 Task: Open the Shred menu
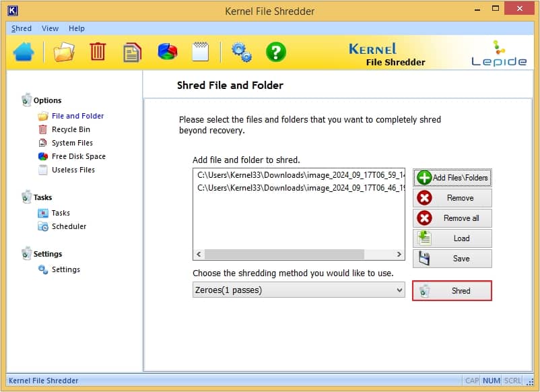coord(22,28)
